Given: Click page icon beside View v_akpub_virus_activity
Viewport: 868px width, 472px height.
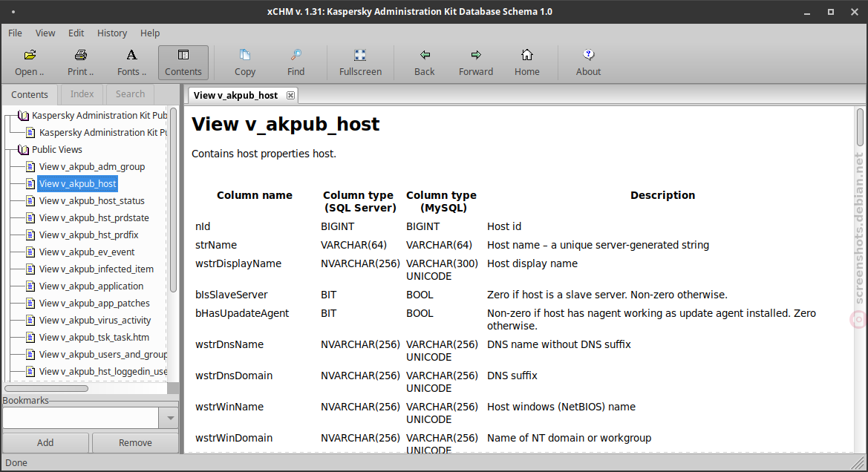Looking at the screenshot, I should point(30,321).
